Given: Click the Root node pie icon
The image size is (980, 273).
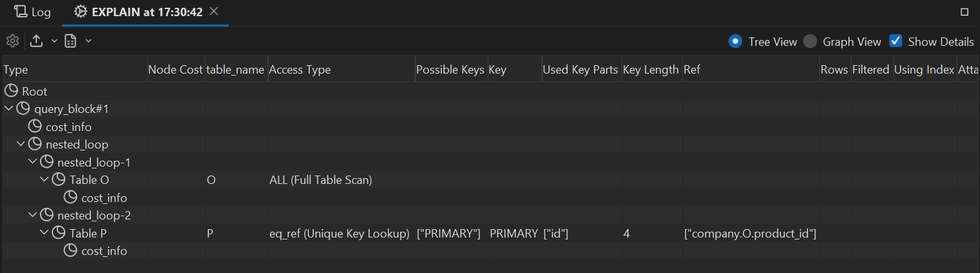Looking at the screenshot, I should point(11,92).
